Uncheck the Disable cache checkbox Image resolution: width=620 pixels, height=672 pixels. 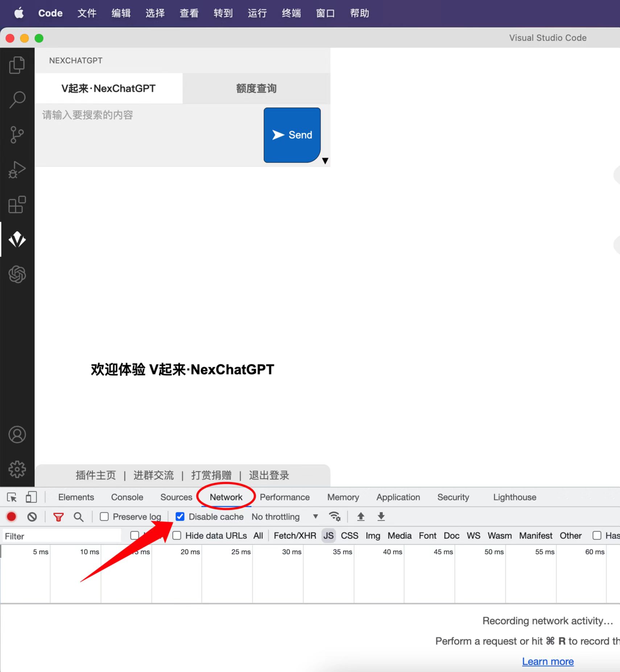(x=180, y=516)
